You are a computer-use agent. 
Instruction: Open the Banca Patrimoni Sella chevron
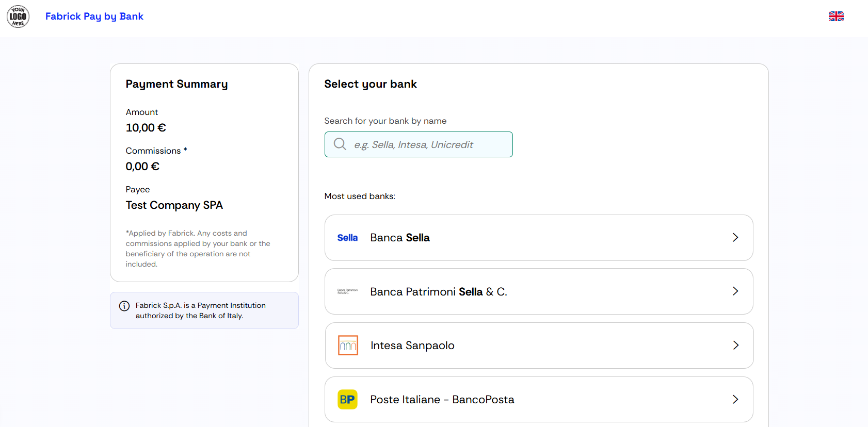(735, 291)
